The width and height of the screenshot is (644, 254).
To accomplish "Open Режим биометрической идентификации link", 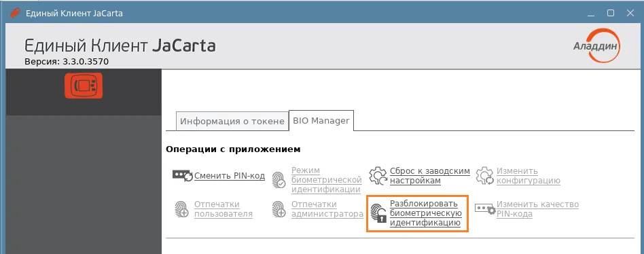I will 327,180.
